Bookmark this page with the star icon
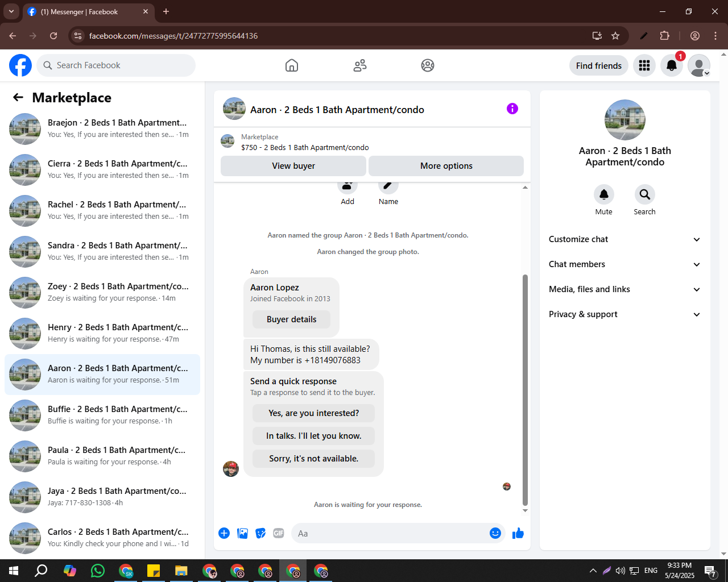The height and width of the screenshot is (582, 728). 615,36
